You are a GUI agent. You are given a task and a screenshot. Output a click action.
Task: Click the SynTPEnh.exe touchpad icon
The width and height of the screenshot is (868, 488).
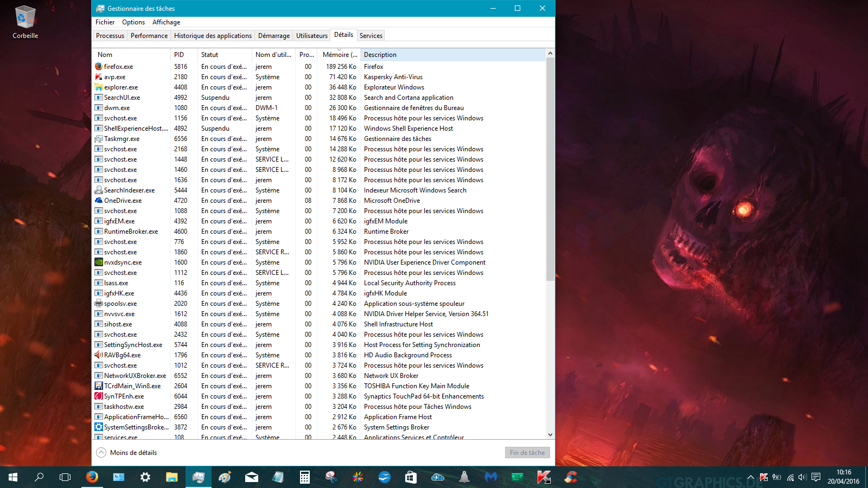pos(99,396)
